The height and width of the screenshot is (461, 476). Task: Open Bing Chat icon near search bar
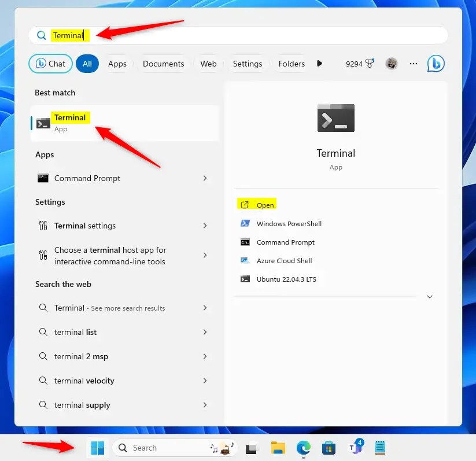click(436, 64)
